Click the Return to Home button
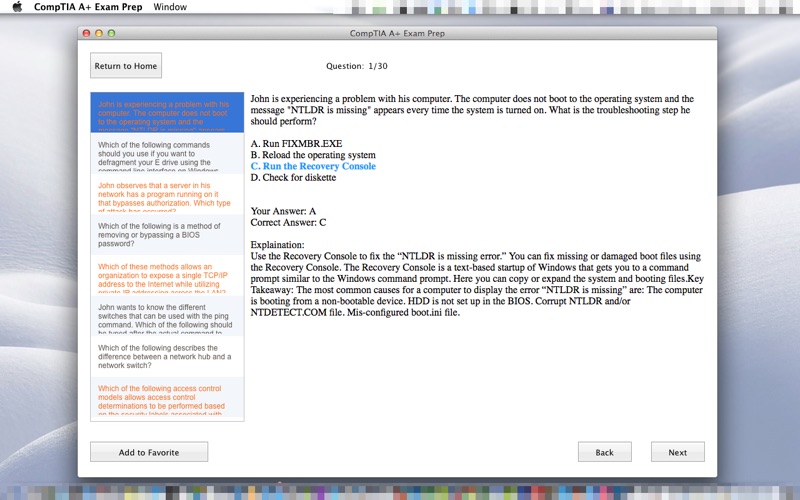This screenshot has width=800, height=500. click(x=126, y=66)
